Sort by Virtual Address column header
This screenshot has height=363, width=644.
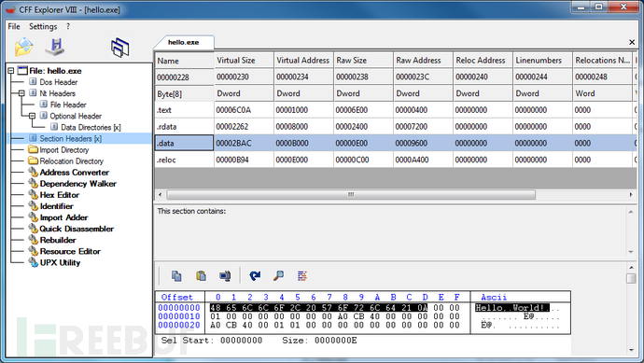pos(303,60)
